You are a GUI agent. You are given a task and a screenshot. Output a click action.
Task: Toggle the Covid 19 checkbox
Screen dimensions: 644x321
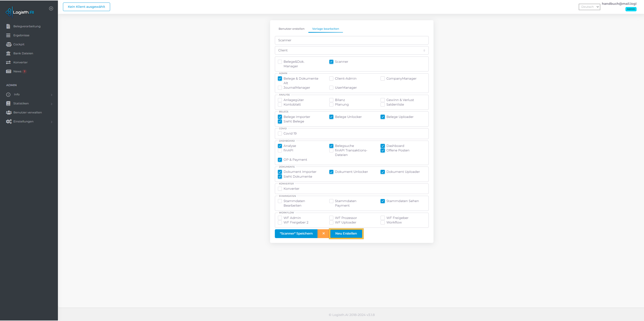[x=280, y=133]
